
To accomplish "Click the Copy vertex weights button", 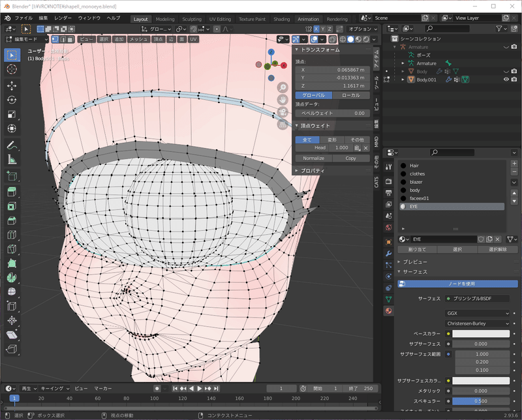I will pos(351,158).
